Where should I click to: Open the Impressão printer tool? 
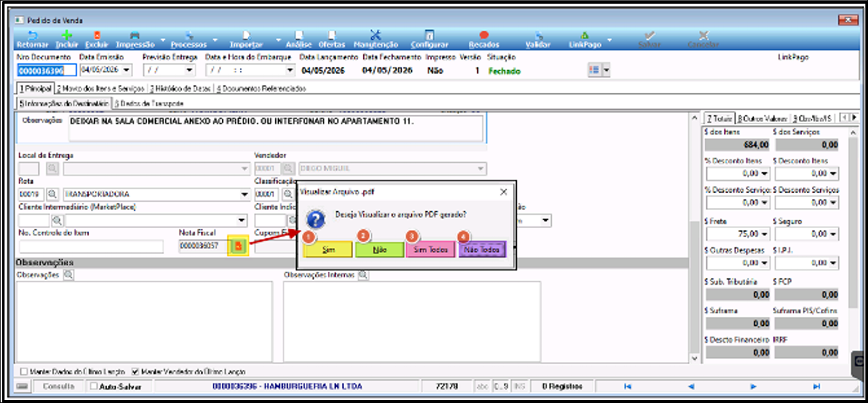point(135,40)
